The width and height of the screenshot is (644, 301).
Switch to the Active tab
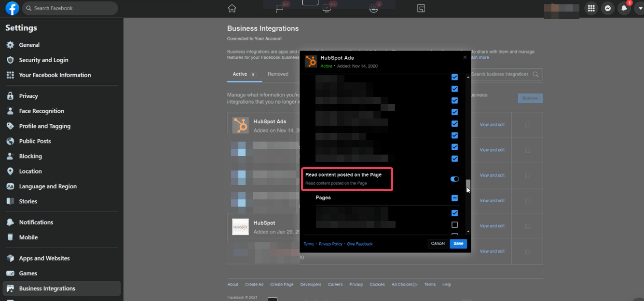coord(245,74)
